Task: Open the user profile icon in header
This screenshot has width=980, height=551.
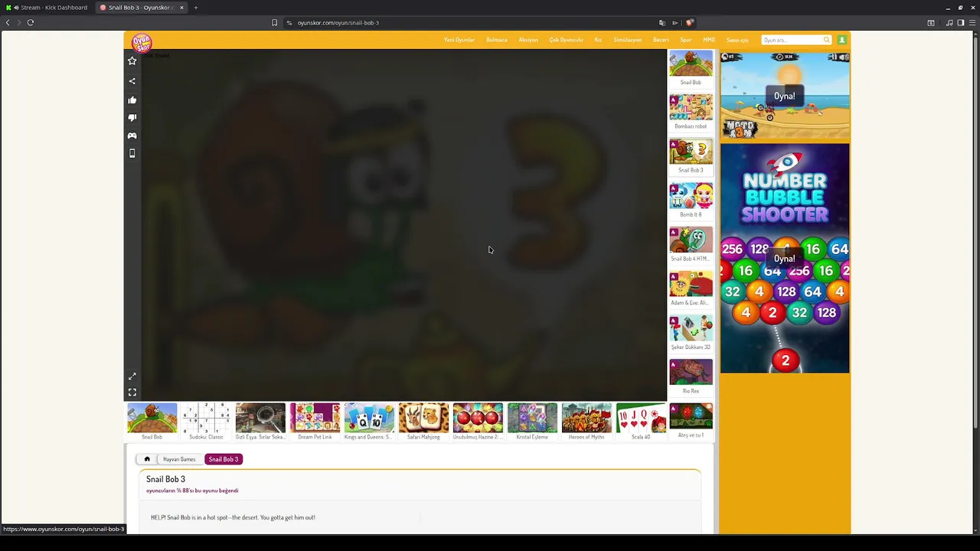Action: [x=841, y=40]
